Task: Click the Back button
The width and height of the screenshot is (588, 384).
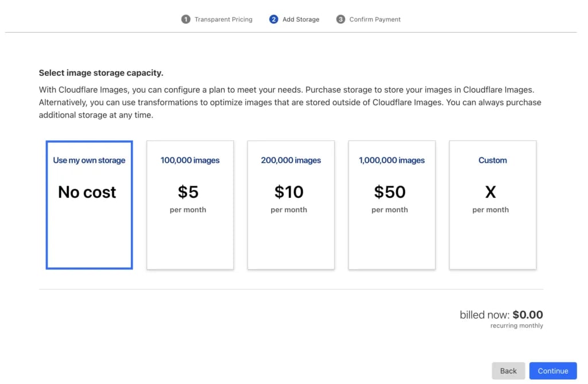Action: pos(508,371)
